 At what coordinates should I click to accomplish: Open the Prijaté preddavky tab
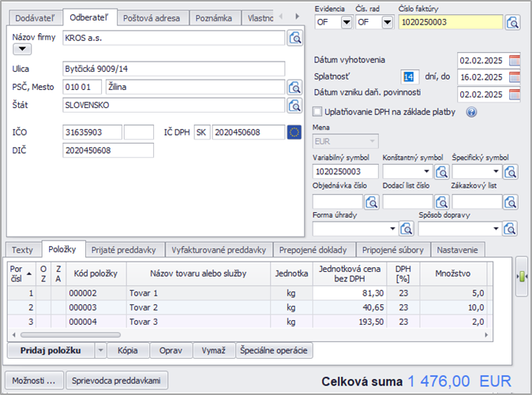(x=123, y=250)
